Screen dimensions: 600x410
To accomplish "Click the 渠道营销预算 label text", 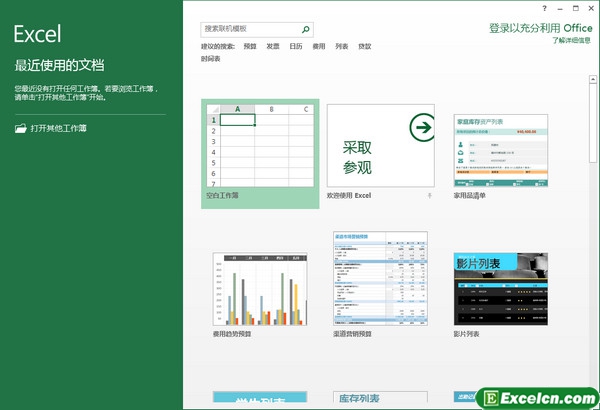I will pos(352,334).
